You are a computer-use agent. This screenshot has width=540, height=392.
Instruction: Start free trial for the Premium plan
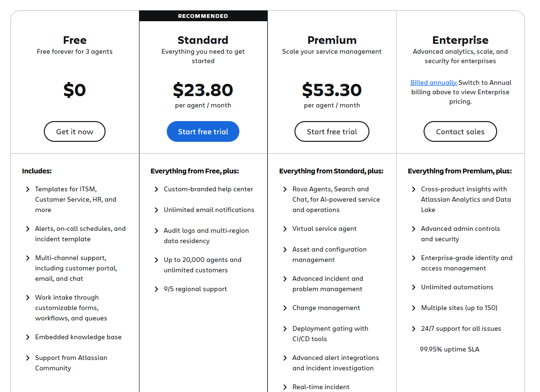click(x=332, y=132)
